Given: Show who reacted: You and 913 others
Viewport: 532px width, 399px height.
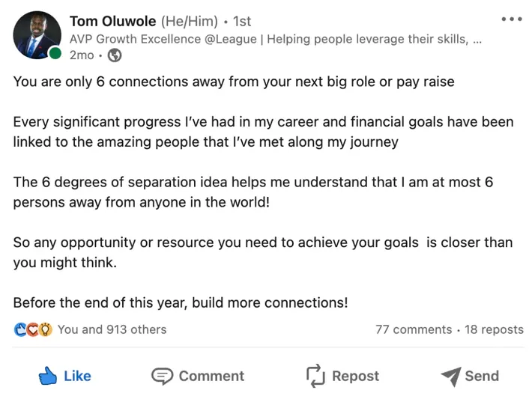Looking at the screenshot, I should pyautogui.click(x=112, y=329).
